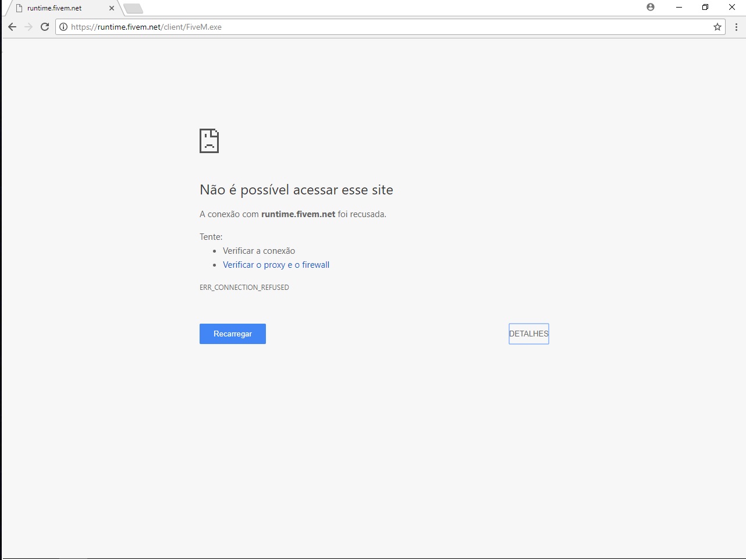Open the Chrome three-dot menu
This screenshot has height=560, width=746.
736,27
